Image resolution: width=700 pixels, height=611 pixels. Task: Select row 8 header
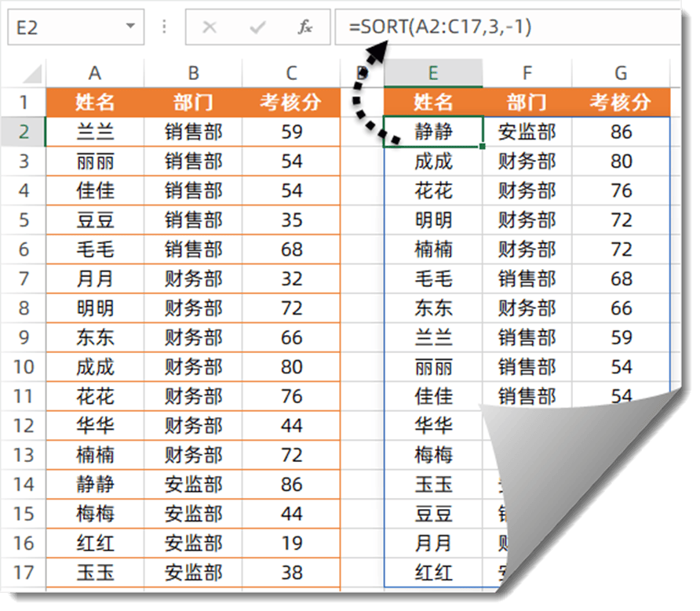click(x=24, y=308)
